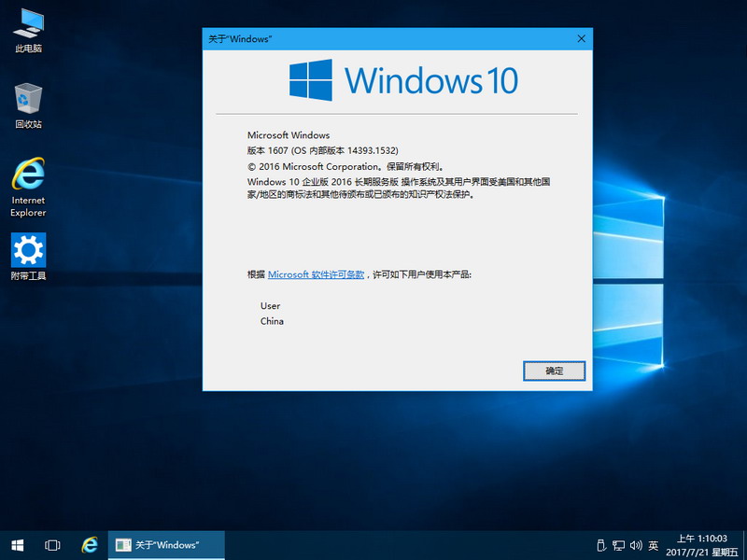Screen dimensions: 747x560
Task: Click the Windows 10 logo banner
Action: [x=403, y=80]
